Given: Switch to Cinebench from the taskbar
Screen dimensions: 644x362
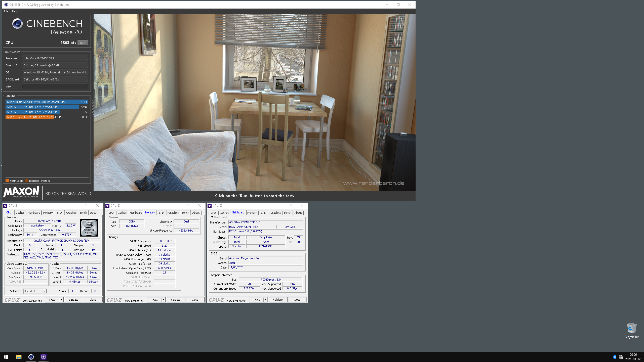Looking at the screenshot, I should (31, 357).
